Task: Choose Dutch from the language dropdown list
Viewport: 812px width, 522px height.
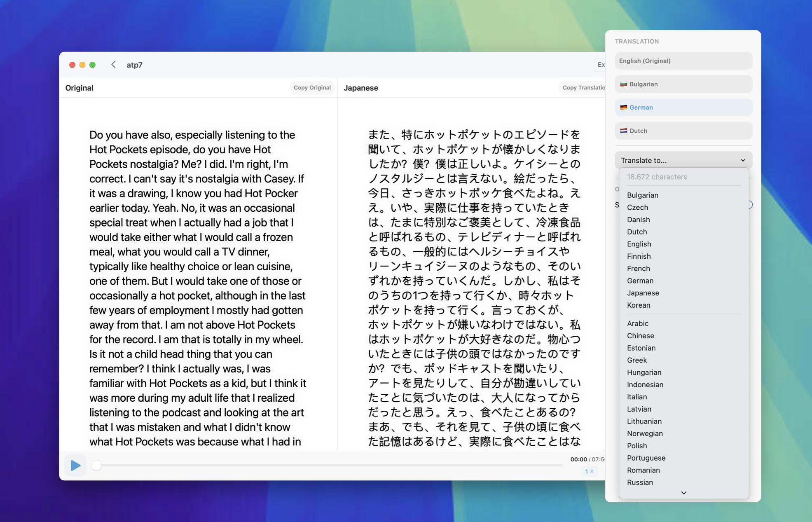Action: [683, 232]
